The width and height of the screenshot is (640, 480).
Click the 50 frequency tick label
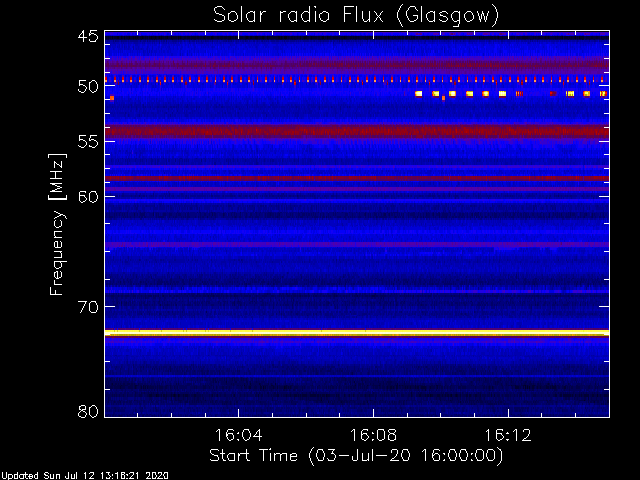click(x=88, y=87)
